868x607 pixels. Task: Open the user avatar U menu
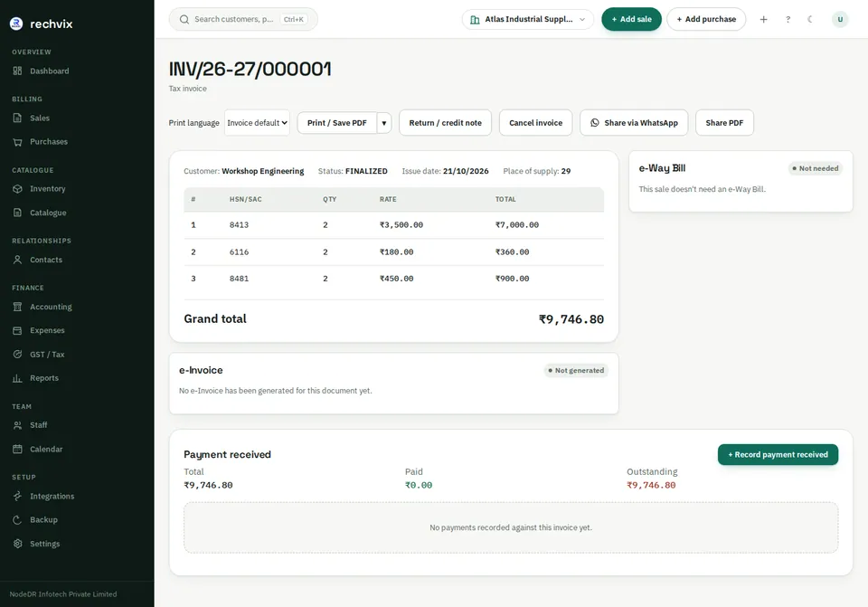(840, 19)
